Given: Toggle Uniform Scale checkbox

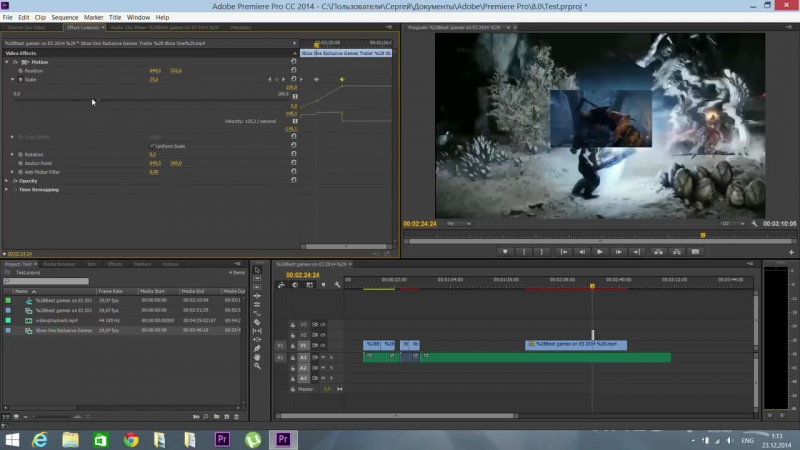Looking at the screenshot, I should (152, 146).
